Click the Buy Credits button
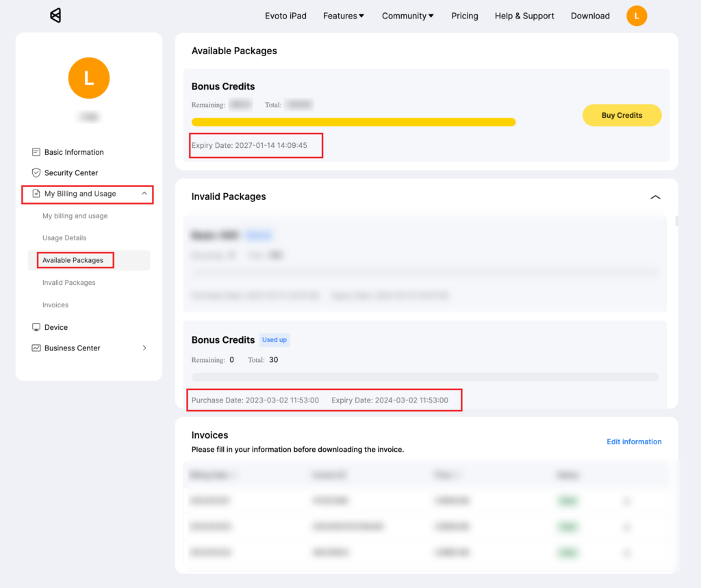Screen dimensions: 701x588 622,116
